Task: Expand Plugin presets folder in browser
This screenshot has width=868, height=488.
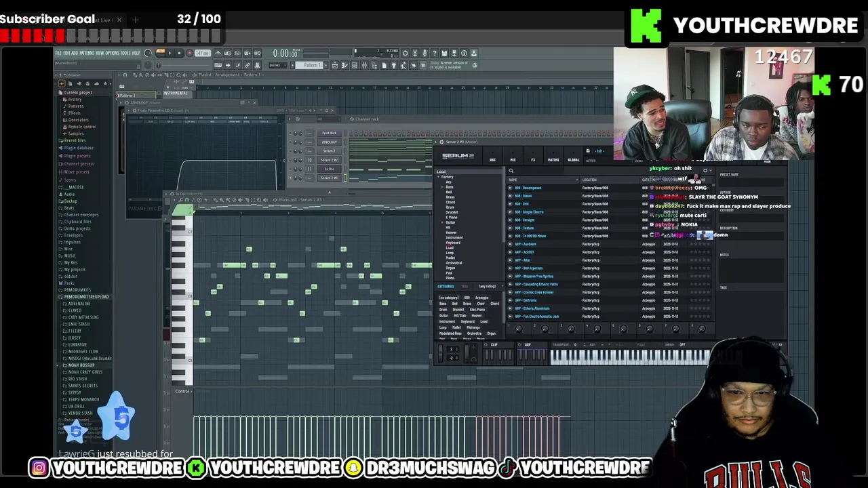Action: pos(77,156)
